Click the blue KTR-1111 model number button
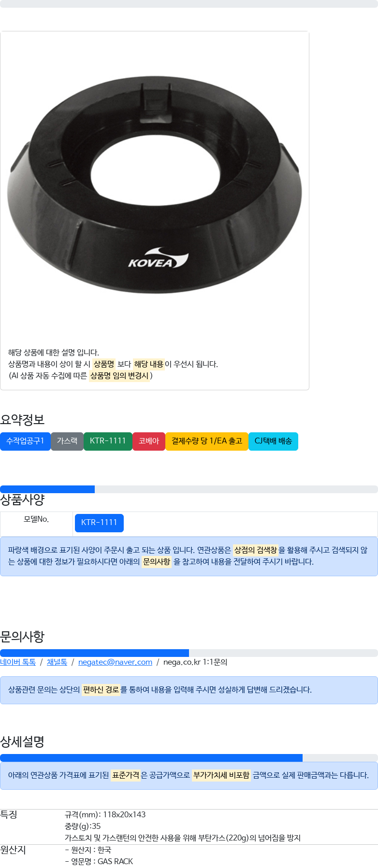The height and width of the screenshot is (868, 378). point(99,523)
